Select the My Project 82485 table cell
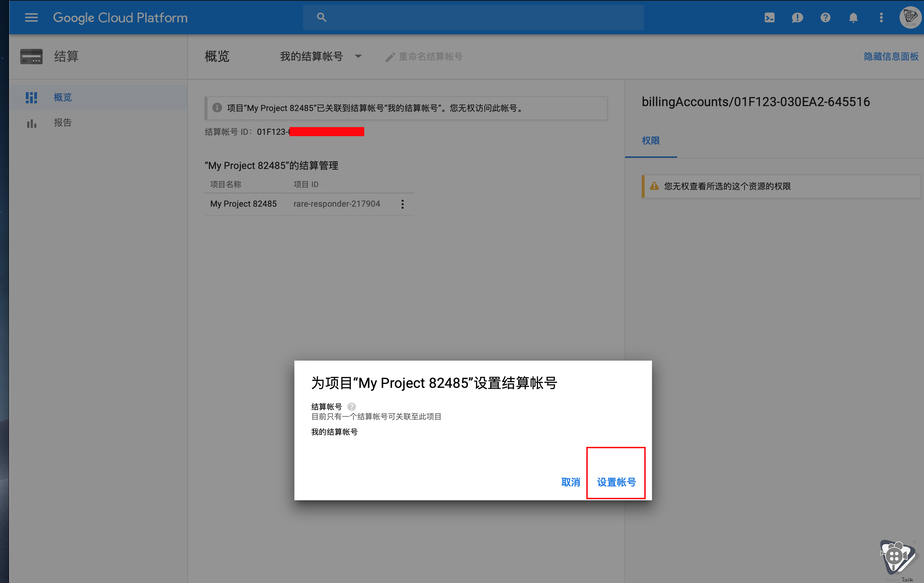This screenshot has width=924, height=583. click(x=243, y=204)
